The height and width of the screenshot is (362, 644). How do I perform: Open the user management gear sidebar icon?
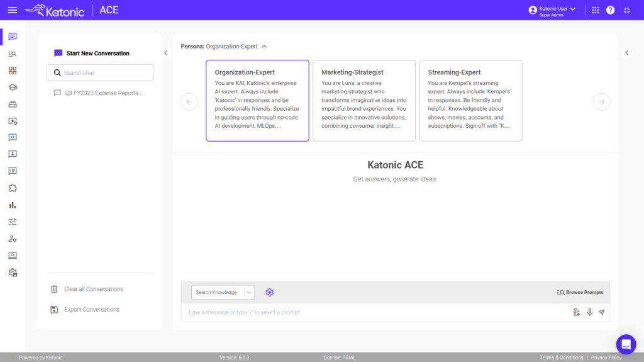13,239
